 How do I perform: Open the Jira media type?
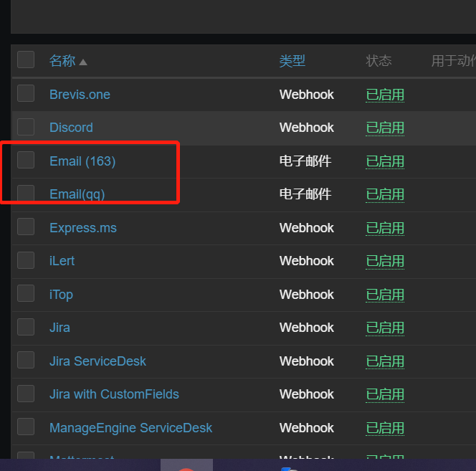59,328
